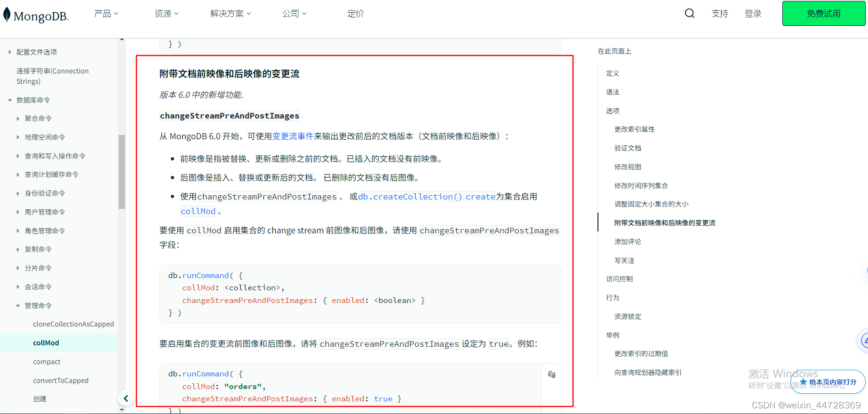The width and height of the screenshot is (868, 414).
Task: Click the MongoDB logo
Action: tap(36, 15)
